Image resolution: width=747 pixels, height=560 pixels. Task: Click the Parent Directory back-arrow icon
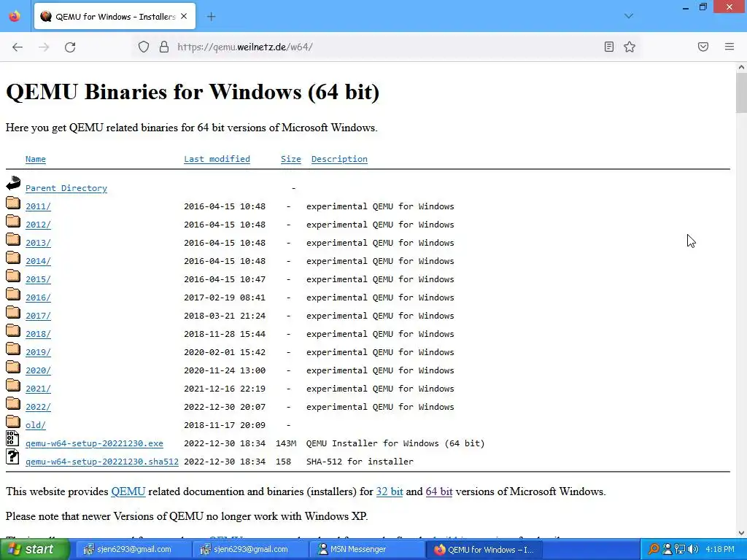pos(13,183)
